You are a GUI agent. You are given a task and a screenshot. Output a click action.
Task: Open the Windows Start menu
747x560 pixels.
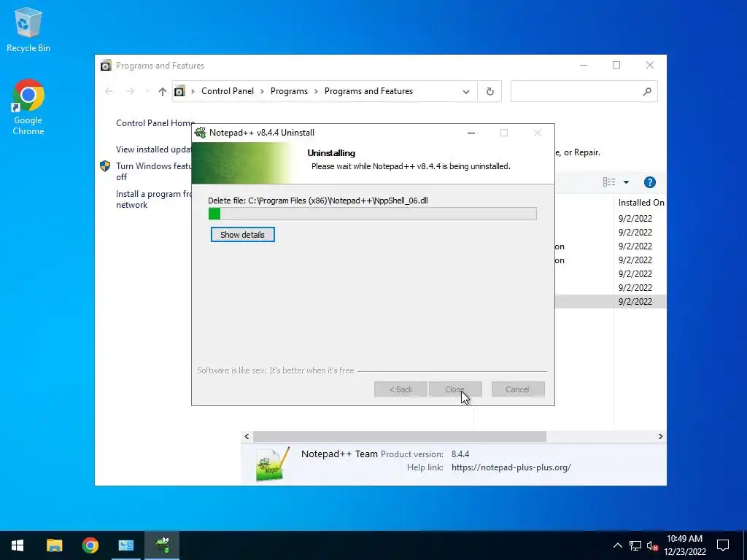(x=18, y=545)
